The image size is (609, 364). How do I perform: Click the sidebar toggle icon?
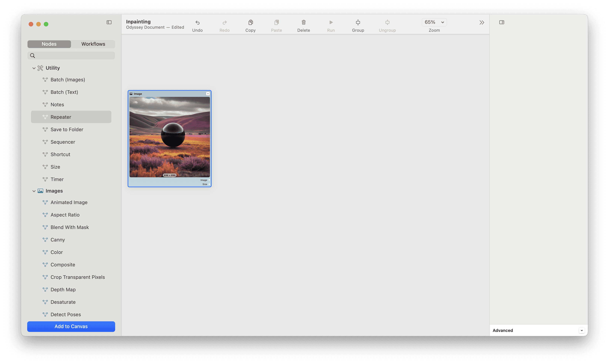pyautogui.click(x=109, y=22)
